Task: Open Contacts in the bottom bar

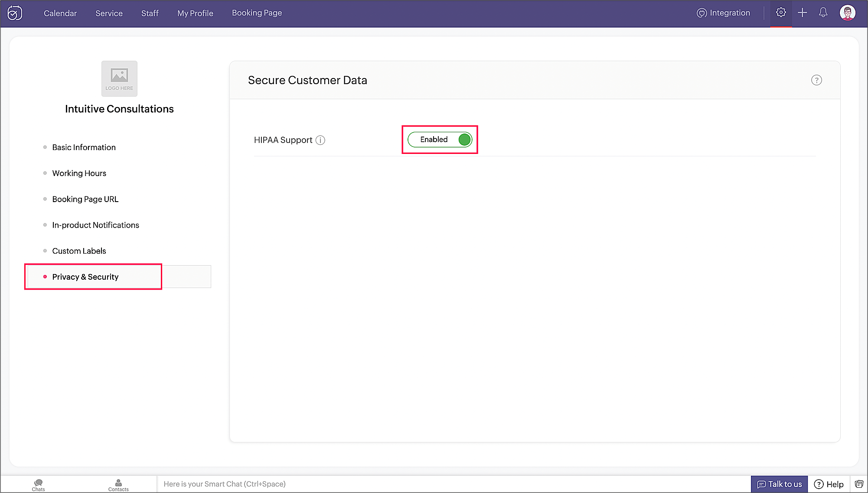Action: pos(118,485)
